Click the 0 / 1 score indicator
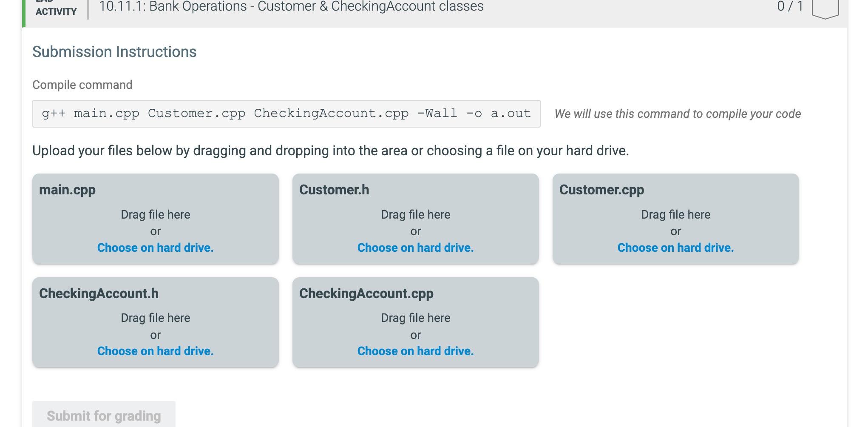 pos(789,6)
